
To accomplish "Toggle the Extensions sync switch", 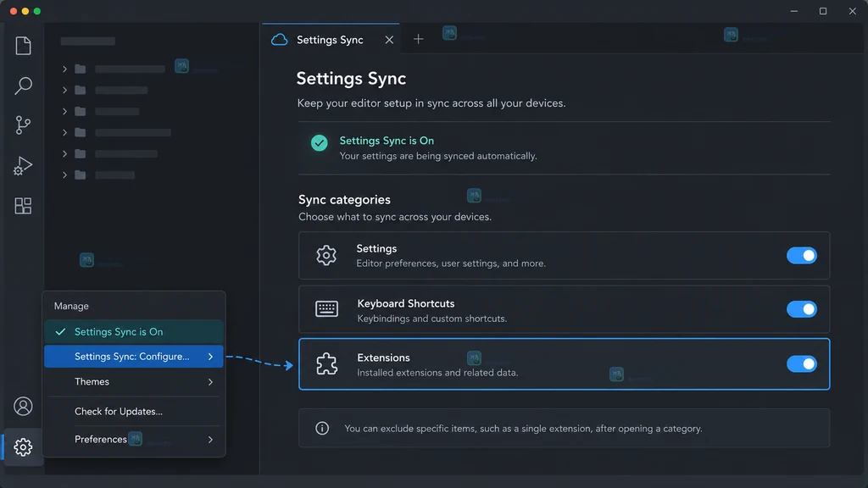I will 802,363.
